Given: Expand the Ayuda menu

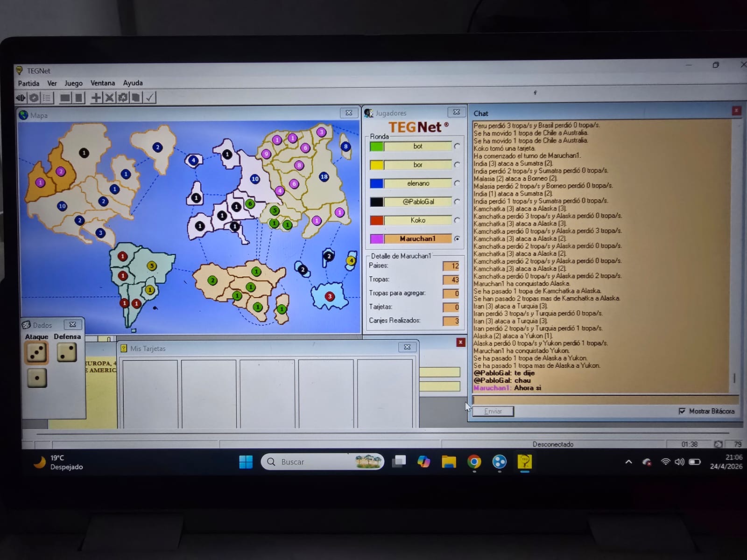Looking at the screenshot, I should coord(133,83).
